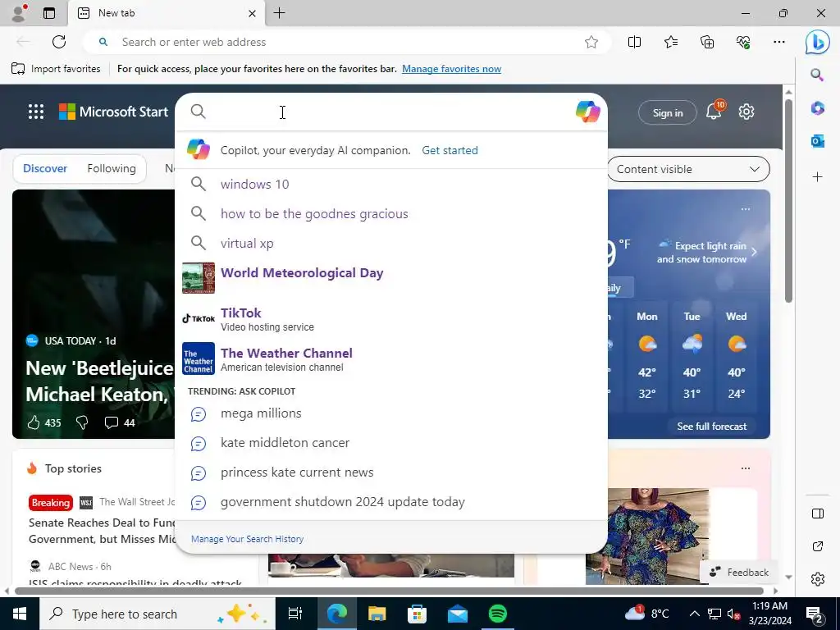The width and height of the screenshot is (840, 630).
Task: Select The Weather Channel suggestion
Action: (x=391, y=359)
